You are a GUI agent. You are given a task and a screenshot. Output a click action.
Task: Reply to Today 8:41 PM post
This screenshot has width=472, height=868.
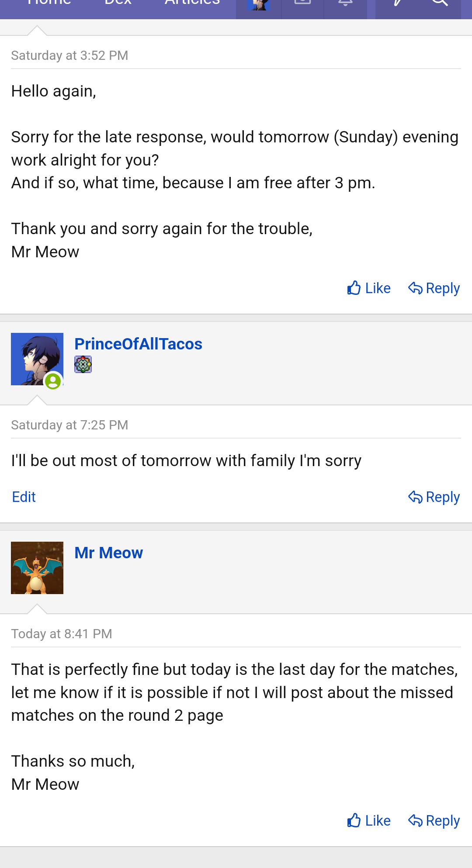434,821
